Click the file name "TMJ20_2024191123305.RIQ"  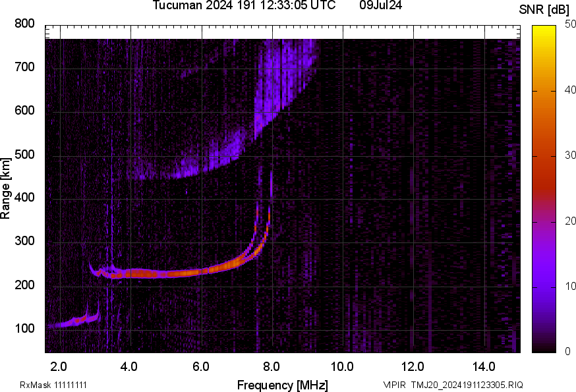467,385
